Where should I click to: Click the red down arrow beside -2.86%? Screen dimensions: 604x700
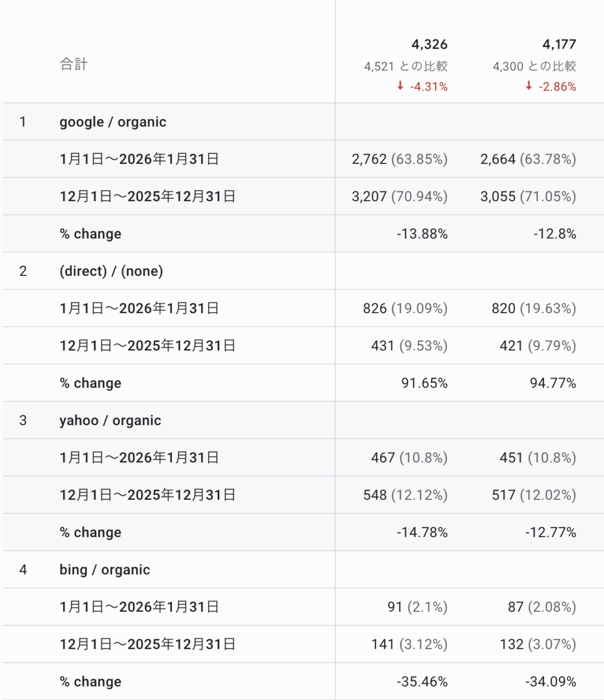click(x=529, y=86)
